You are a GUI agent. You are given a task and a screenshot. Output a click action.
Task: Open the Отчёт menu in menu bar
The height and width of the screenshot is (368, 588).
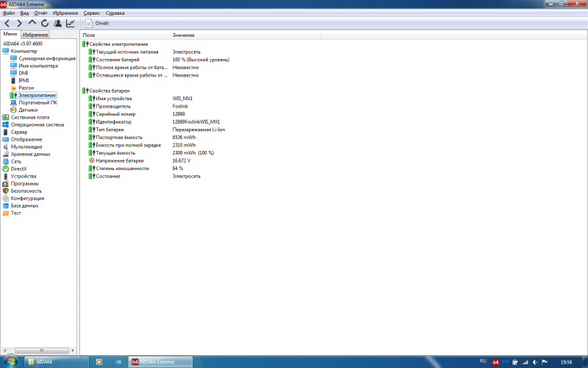(x=41, y=13)
